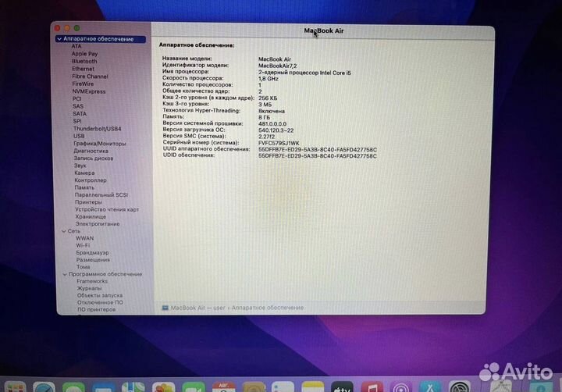Select Электропитание in the sidebar
Screen dimensions: 562x392
[x=98, y=224]
